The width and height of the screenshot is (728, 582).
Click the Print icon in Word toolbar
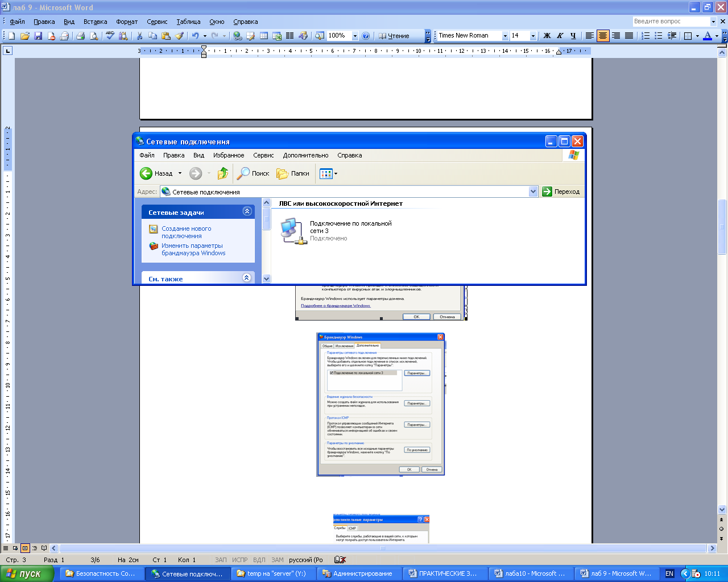tap(80, 36)
